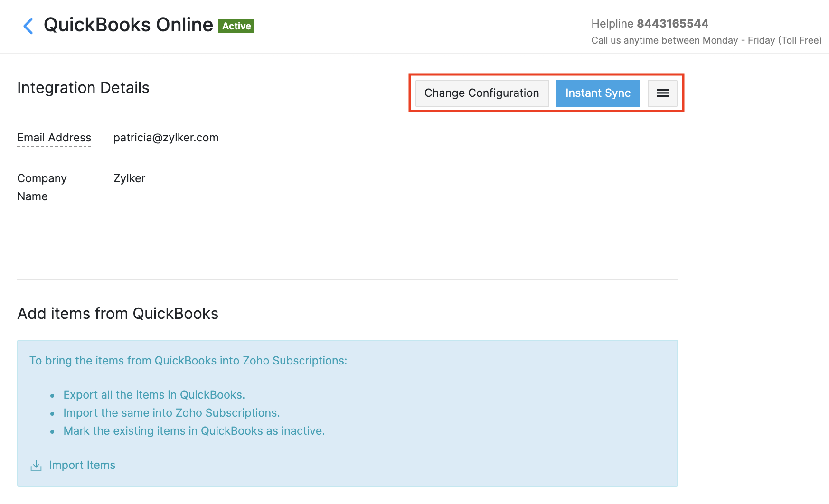
Task: Click the Company Name field label
Action: tap(42, 187)
